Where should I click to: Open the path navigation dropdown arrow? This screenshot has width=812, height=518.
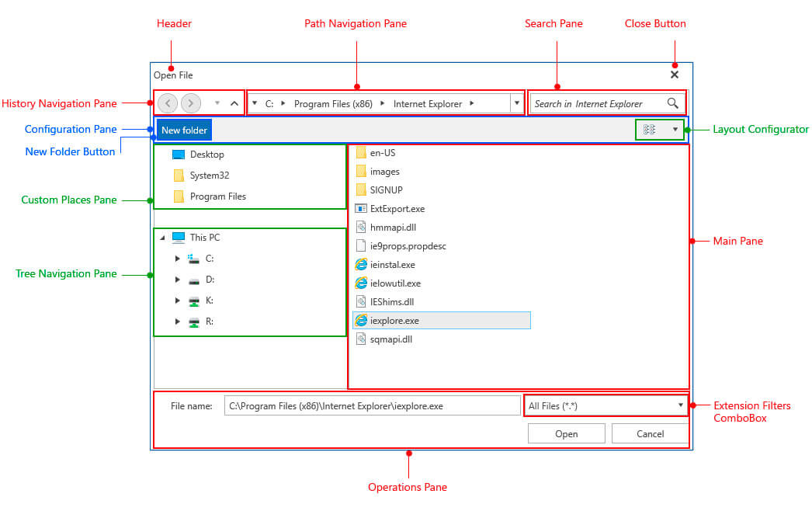click(516, 103)
